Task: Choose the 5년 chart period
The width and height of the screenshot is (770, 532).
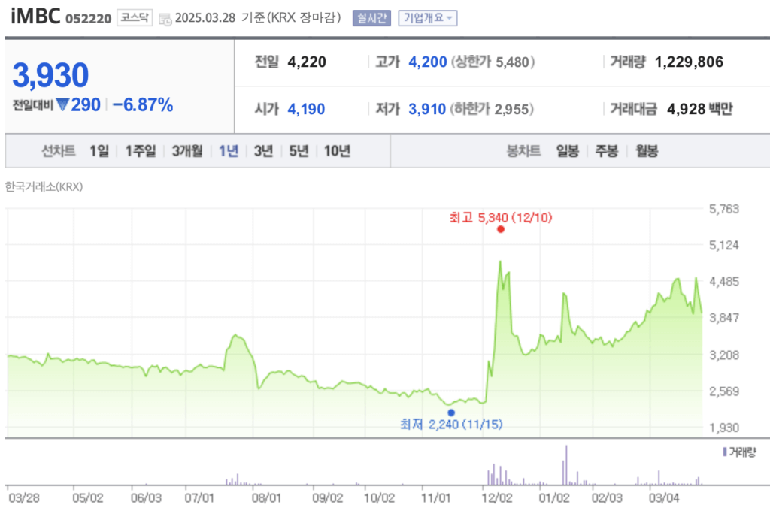Action: coord(299,151)
